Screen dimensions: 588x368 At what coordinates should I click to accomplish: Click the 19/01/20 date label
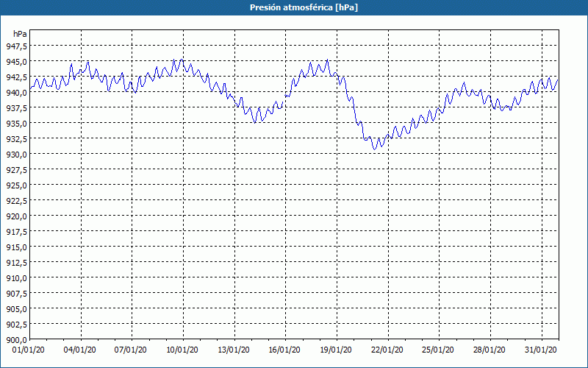[336, 350]
